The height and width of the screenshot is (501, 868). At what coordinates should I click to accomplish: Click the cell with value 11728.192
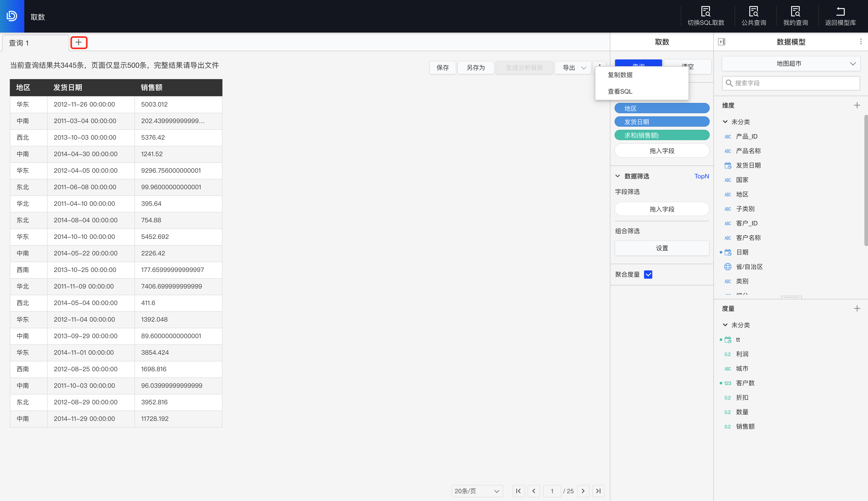point(178,419)
